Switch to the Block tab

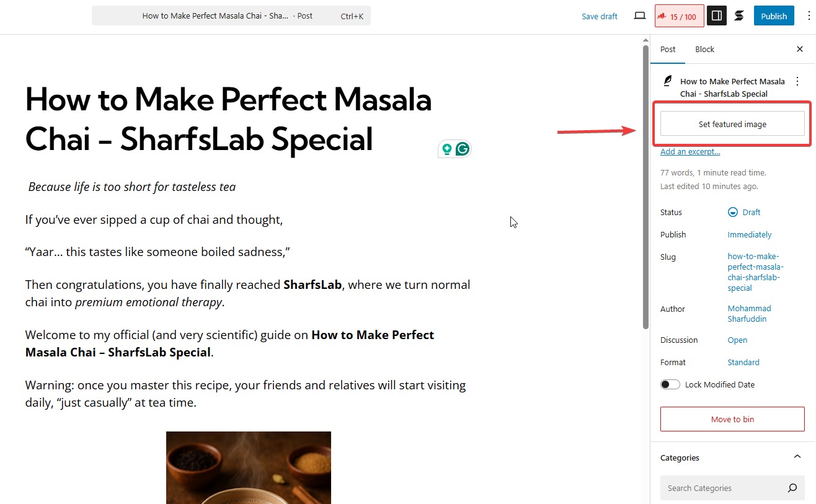(x=704, y=49)
